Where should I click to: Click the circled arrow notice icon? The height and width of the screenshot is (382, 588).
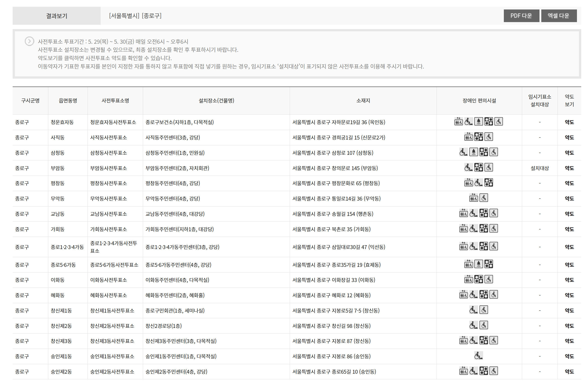29,41
